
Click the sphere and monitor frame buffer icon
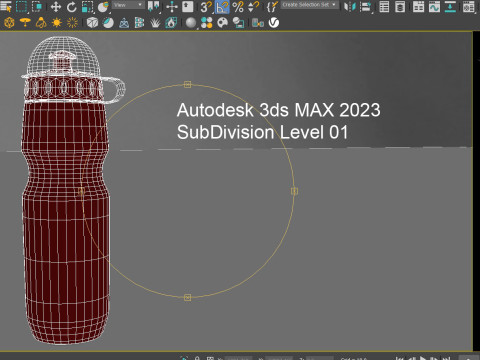tap(238, 23)
